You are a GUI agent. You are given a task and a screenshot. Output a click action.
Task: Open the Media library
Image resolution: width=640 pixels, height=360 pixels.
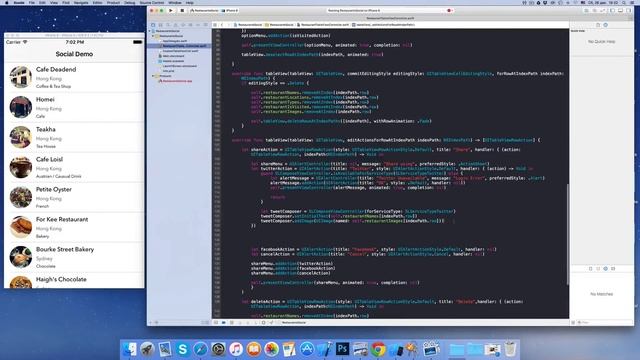tap(613, 269)
